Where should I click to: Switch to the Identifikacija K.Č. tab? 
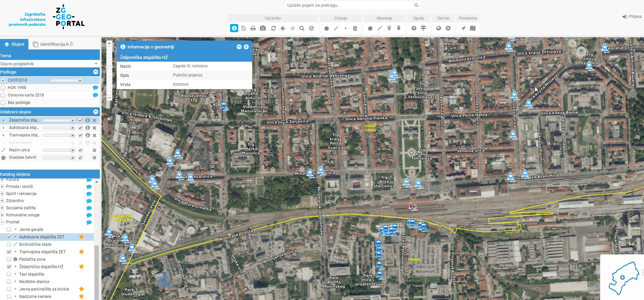click(53, 44)
